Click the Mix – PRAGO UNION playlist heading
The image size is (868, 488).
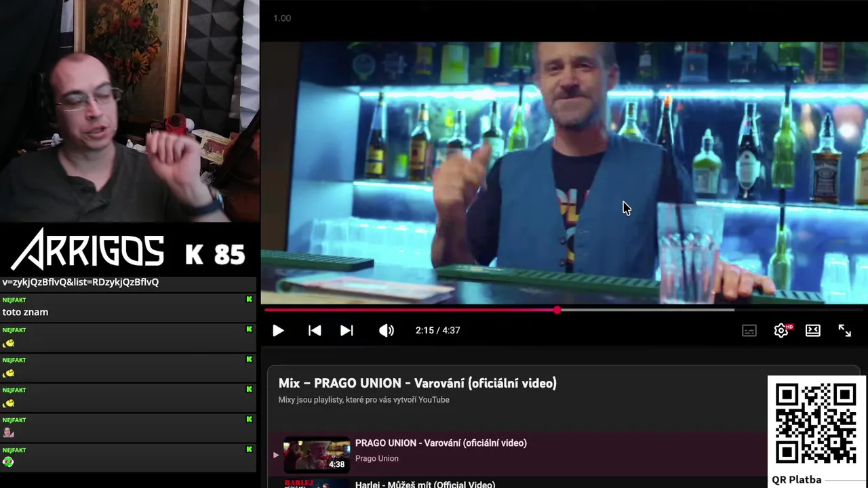click(417, 384)
